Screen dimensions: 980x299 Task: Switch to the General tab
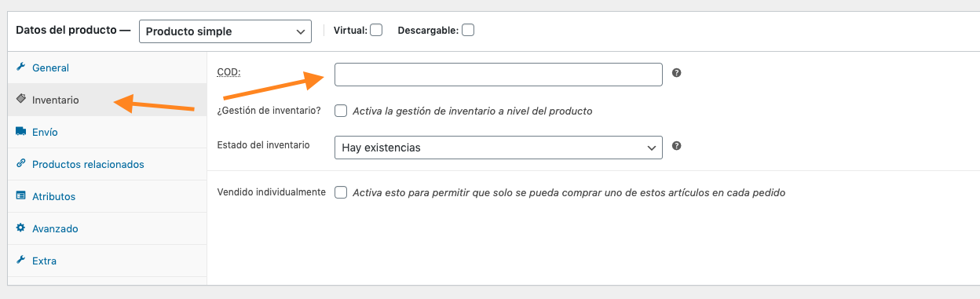(x=108, y=67)
